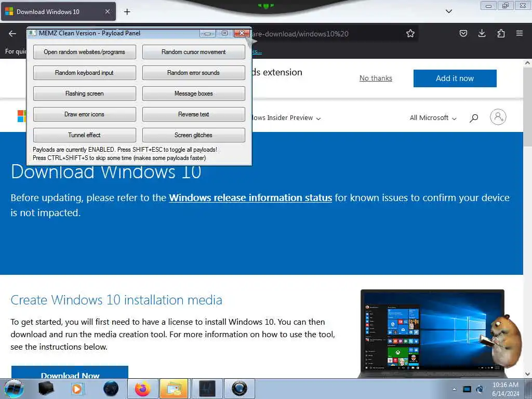
Task: Click Random cursor movement payload button
Action: click(194, 52)
